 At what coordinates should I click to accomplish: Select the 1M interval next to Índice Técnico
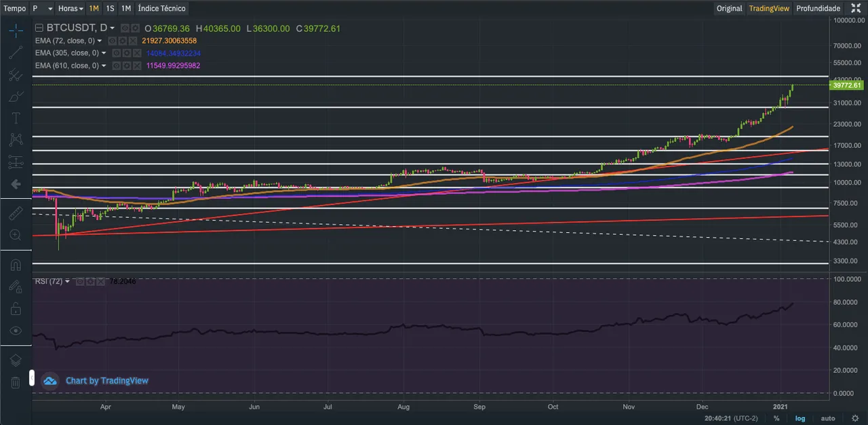(x=126, y=8)
